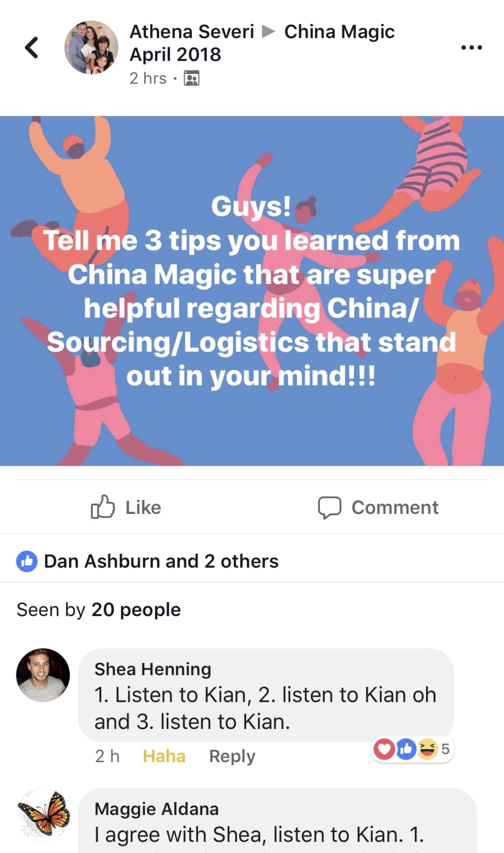Open Athena Severi's profile name

tap(192, 32)
